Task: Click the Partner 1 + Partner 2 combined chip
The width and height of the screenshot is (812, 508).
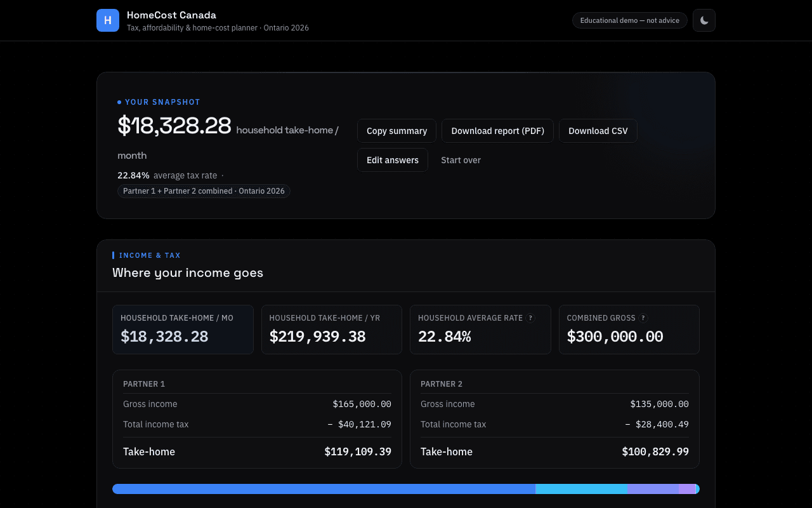Action: 204,191
